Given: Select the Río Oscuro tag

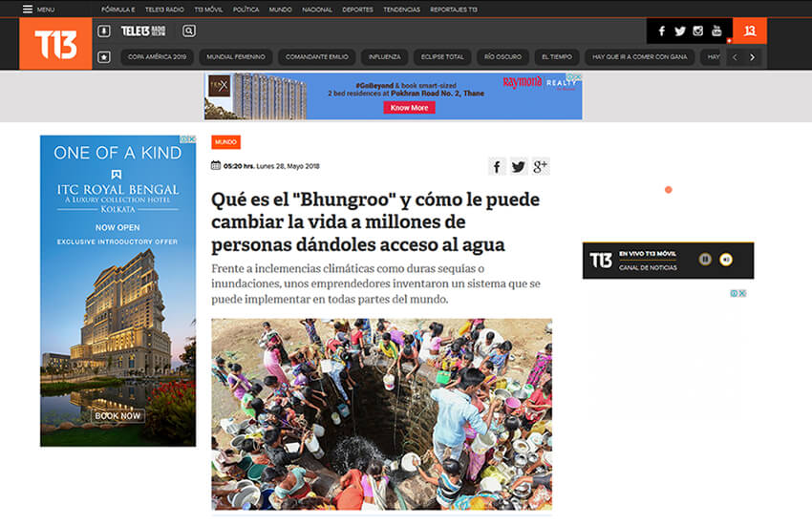Looking at the screenshot, I should tap(502, 57).
